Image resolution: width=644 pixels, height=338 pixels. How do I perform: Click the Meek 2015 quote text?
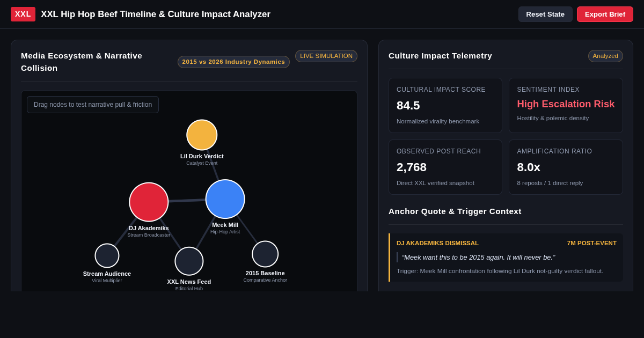point(478,258)
